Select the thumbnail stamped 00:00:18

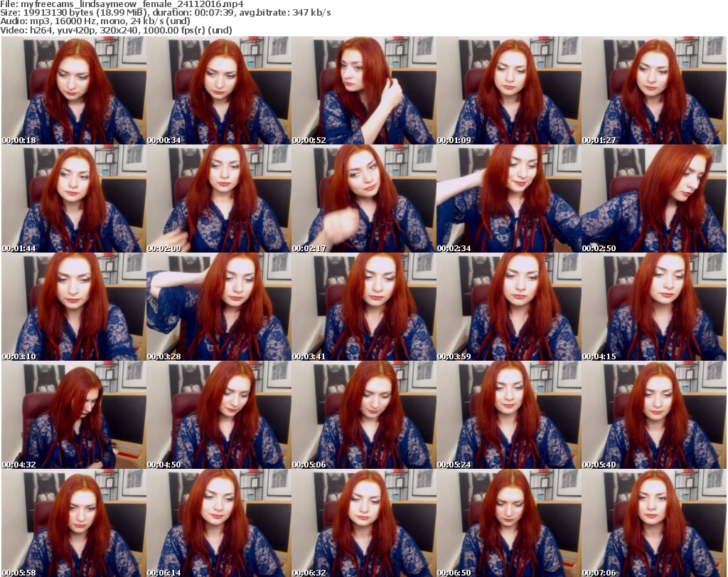coord(74,90)
